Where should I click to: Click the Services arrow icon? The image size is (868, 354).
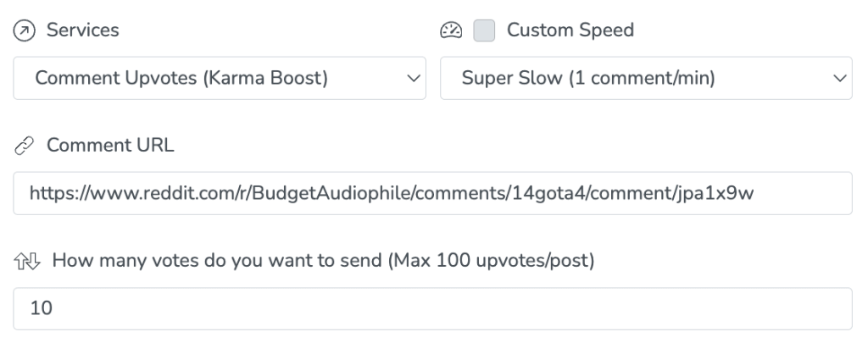pyautogui.click(x=23, y=30)
